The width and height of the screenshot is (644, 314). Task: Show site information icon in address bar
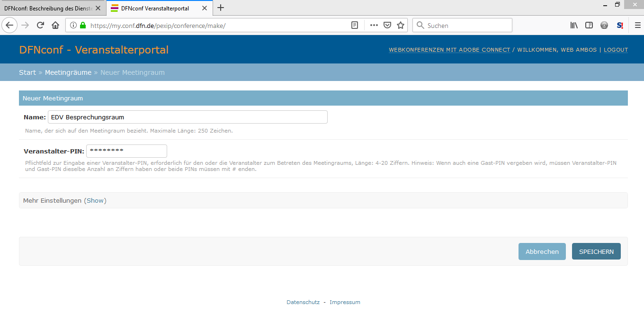73,26
